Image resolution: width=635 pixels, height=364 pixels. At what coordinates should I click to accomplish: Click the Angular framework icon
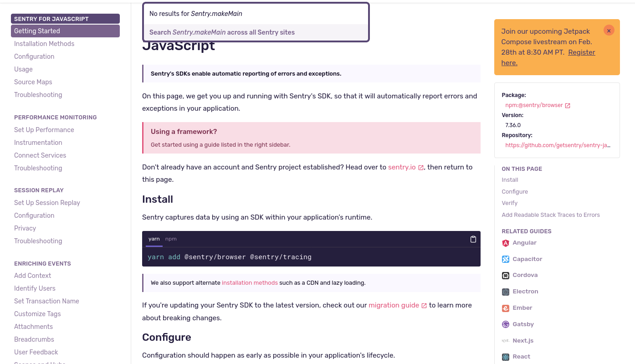point(506,243)
